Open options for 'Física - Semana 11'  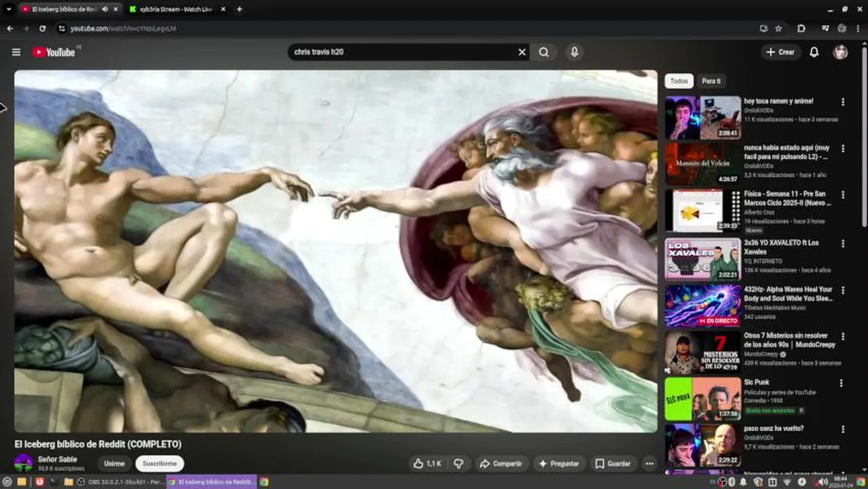click(843, 194)
